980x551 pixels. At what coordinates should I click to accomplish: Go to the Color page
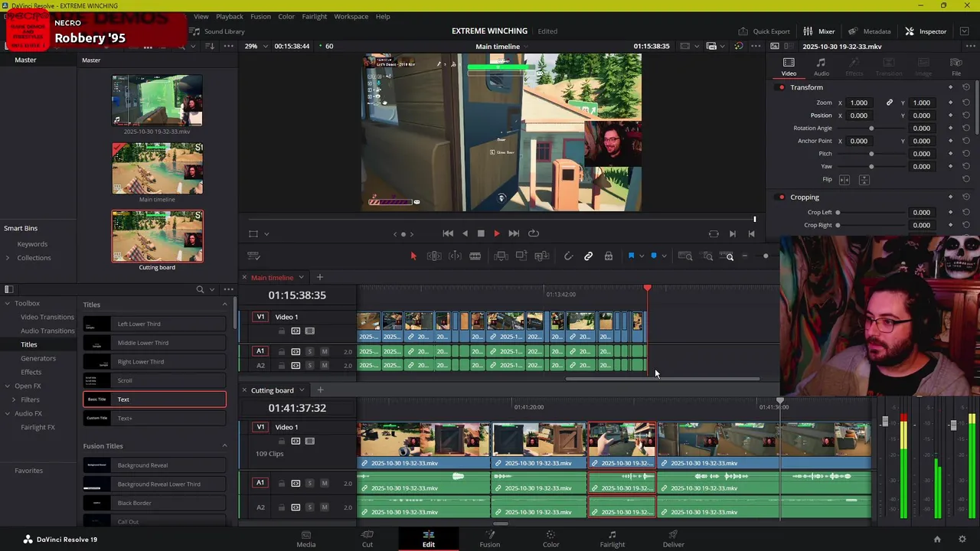tap(550, 539)
